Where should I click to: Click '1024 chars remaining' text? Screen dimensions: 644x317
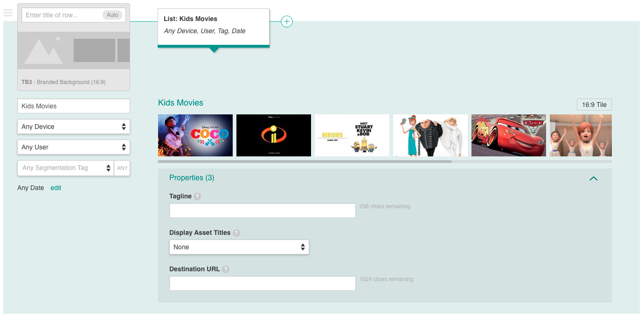[386, 279]
